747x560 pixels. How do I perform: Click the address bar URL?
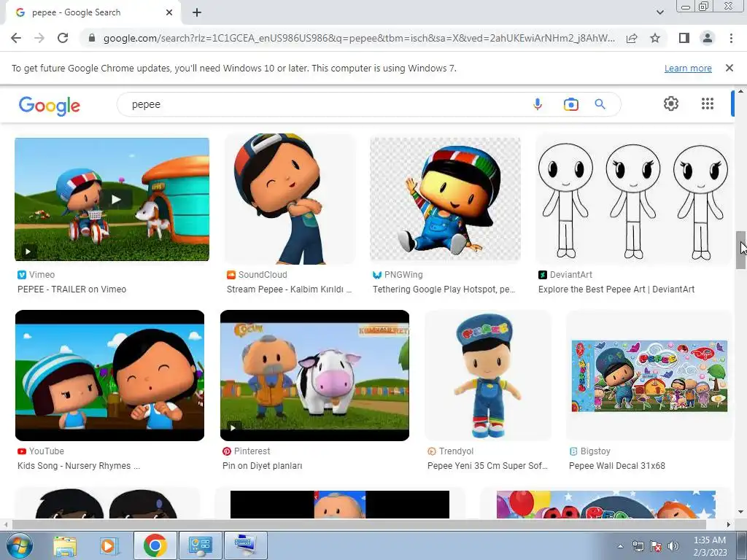pos(359,38)
